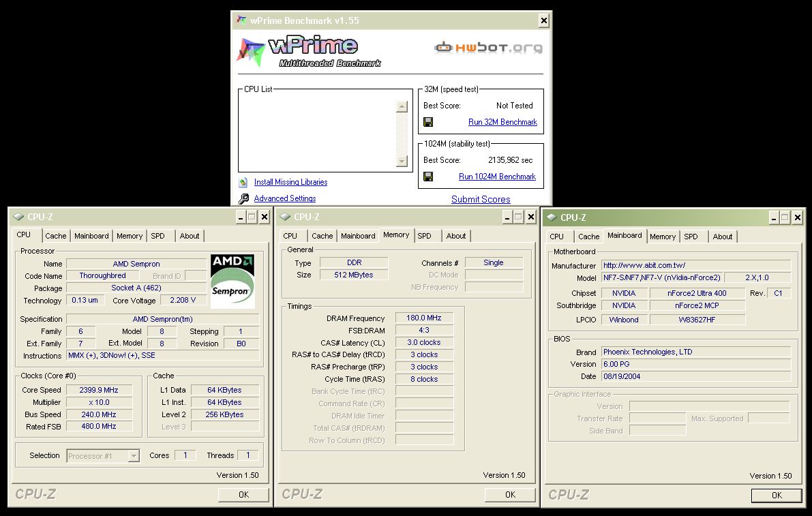This screenshot has height=516, width=812.
Task: Minimize the Mainboard tab CPU-Z window
Action: coord(774,217)
